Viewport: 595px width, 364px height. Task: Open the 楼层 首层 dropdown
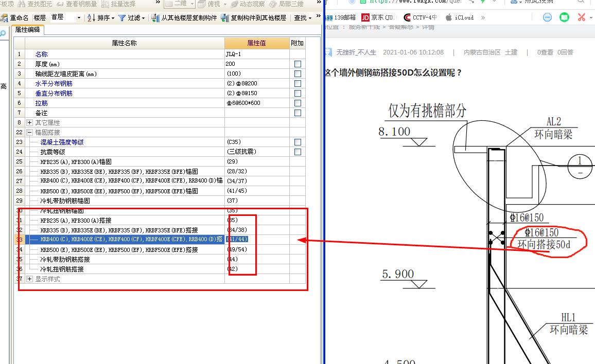pos(79,18)
